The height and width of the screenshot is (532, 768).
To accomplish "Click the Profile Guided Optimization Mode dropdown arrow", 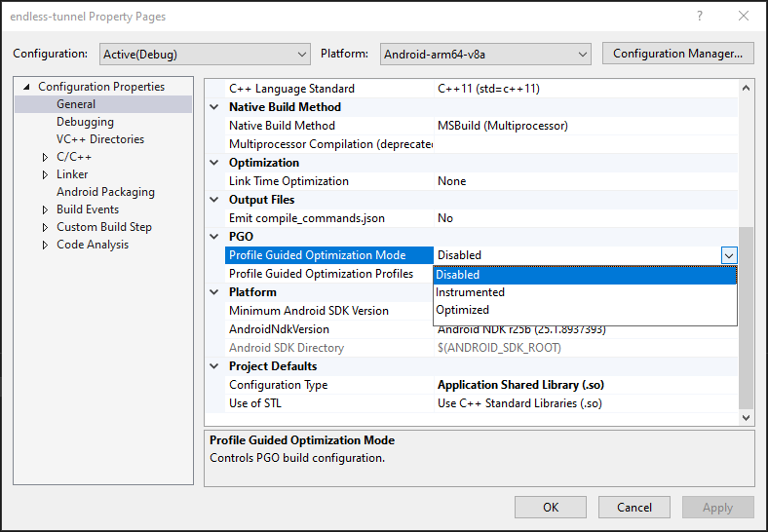I will pyautogui.click(x=729, y=255).
